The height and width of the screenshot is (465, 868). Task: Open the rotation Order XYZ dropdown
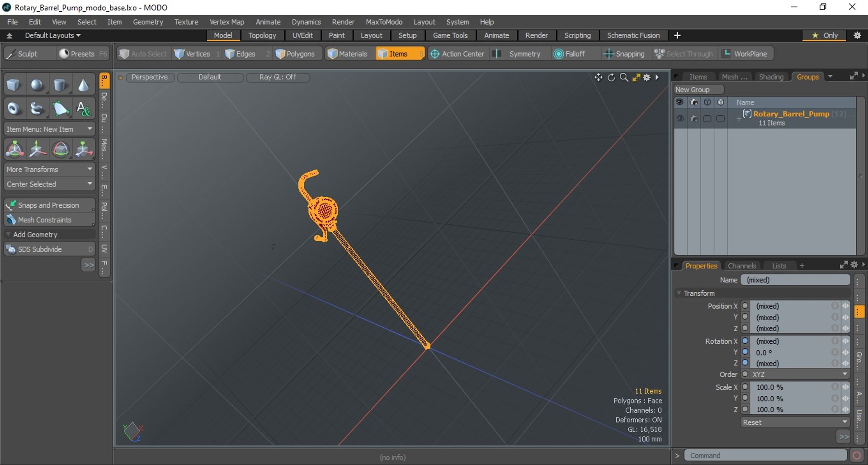point(799,375)
